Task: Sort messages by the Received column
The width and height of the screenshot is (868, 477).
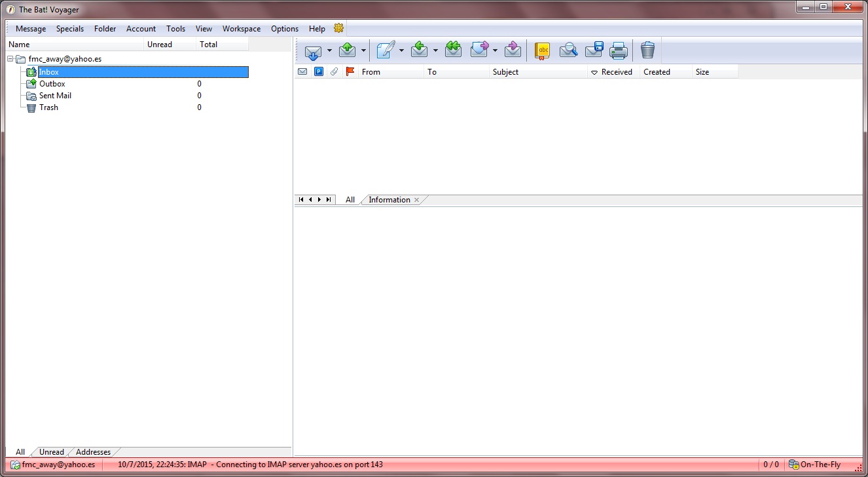Action: 613,72
